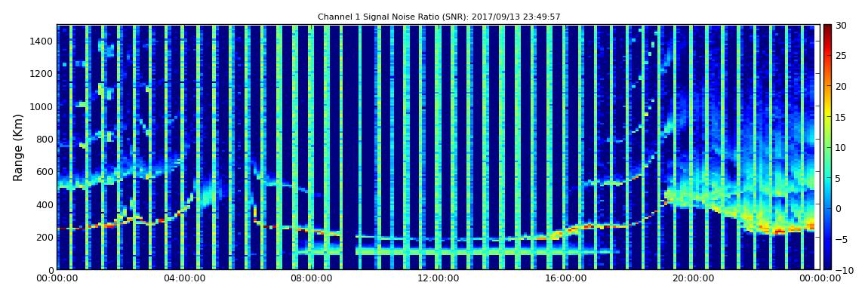868x307 pixels.
Task: Click the 600 range tick label
Action: [45, 171]
